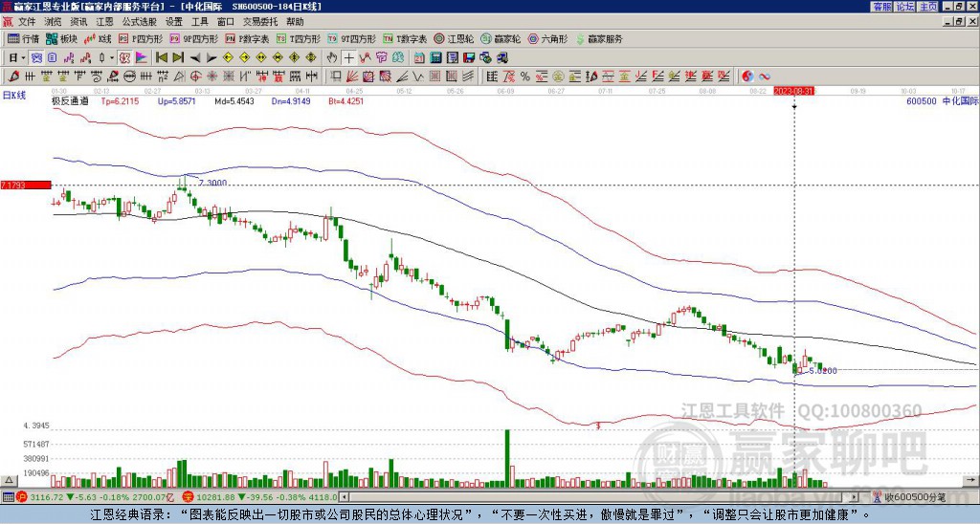Viewport: 980px width, 524px height.
Task: Click the status bar grid icon
Action: (8, 497)
